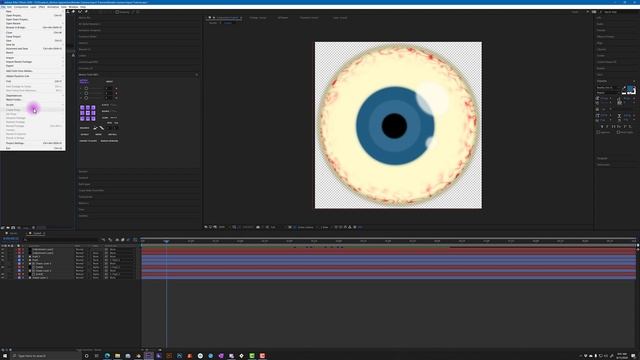This screenshot has height=360, width=640.
Task: Toggle visibility of the Shape Layer 1 row
Action: [x=3, y=278]
